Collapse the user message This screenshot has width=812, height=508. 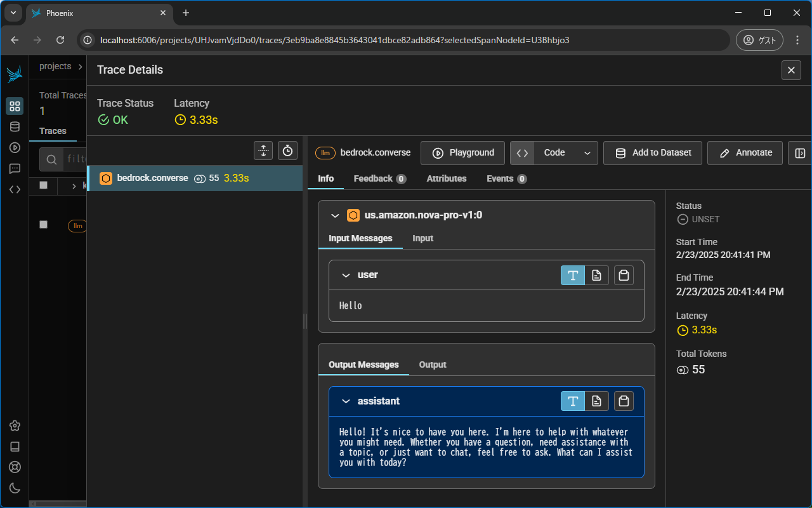tap(346, 275)
